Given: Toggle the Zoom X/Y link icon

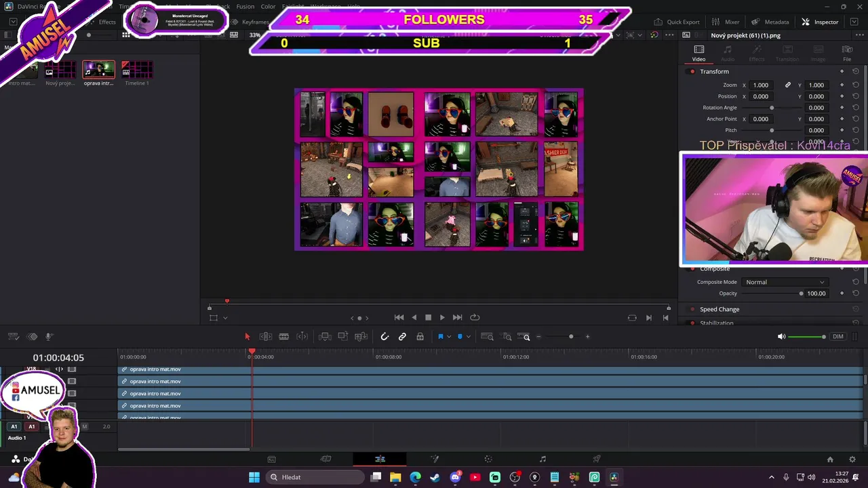Looking at the screenshot, I should [788, 85].
